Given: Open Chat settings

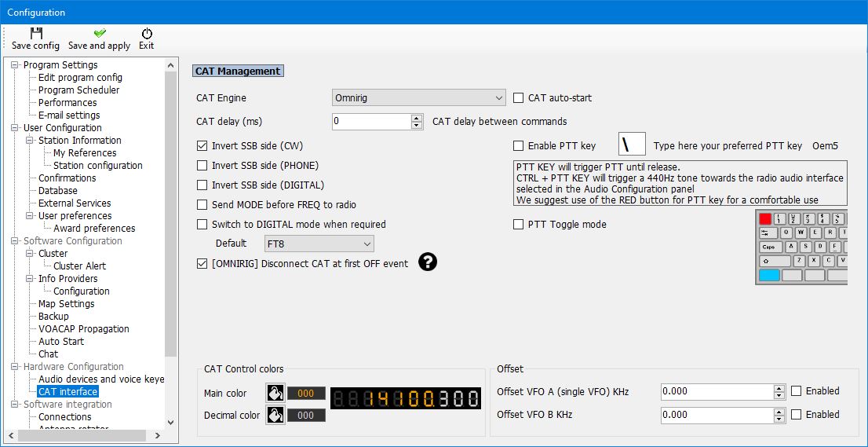Looking at the screenshot, I should tap(48, 354).
